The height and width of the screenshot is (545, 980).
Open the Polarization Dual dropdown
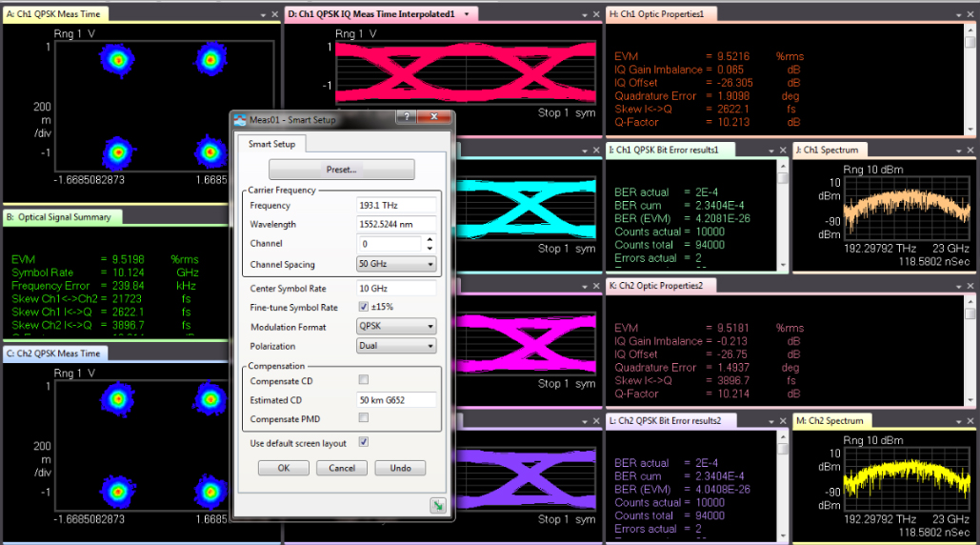395,346
